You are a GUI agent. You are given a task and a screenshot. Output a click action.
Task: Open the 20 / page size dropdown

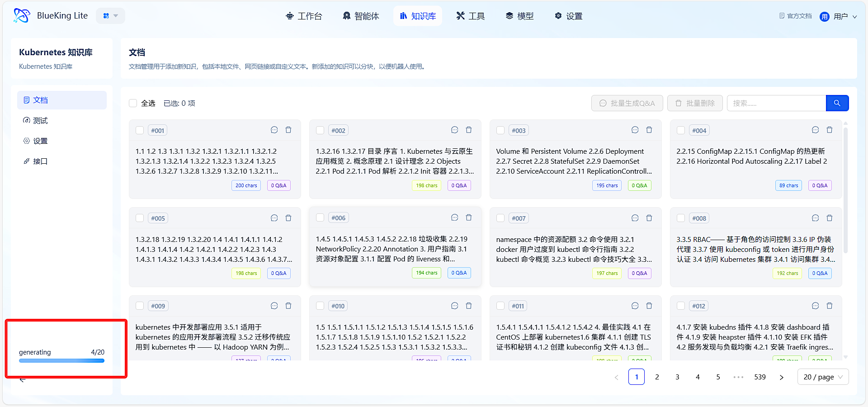pyautogui.click(x=823, y=377)
